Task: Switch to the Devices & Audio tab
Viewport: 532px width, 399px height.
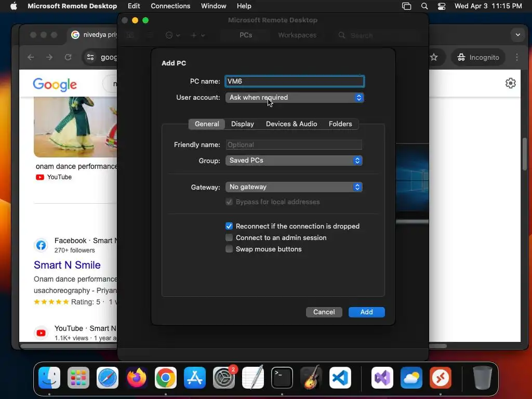Action: (291, 124)
